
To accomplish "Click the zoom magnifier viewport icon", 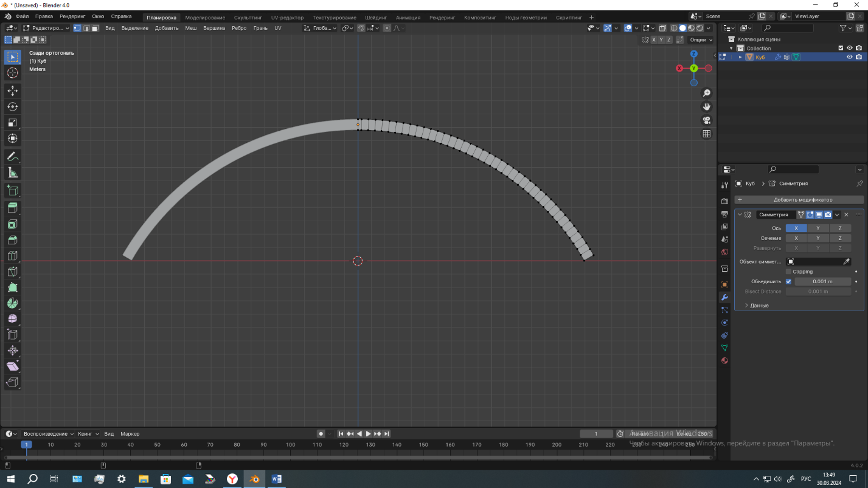I will [x=706, y=93].
